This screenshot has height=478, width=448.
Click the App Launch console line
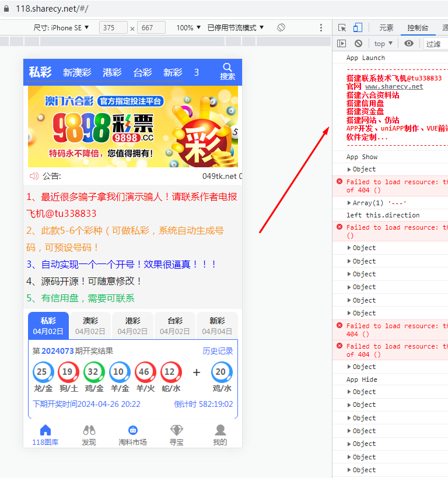tap(365, 58)
